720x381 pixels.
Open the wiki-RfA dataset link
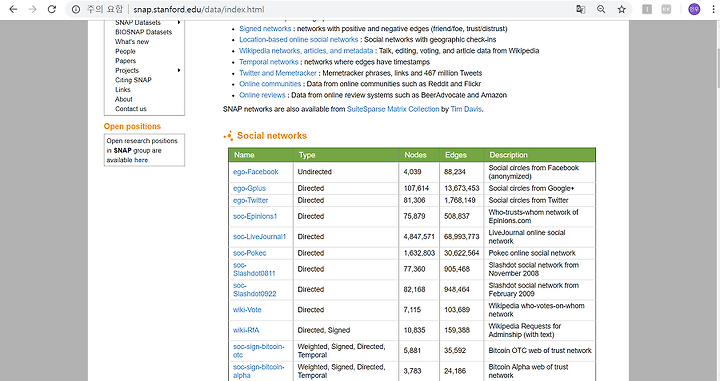(x=246, y=330)
